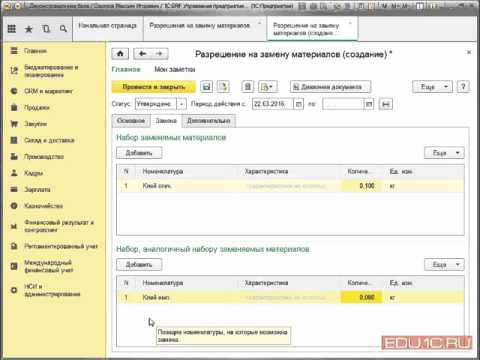Viewport: 480px width, 360px height.
Task: Open Финансовый результат и контроллинг section
Action: (59, 226)
